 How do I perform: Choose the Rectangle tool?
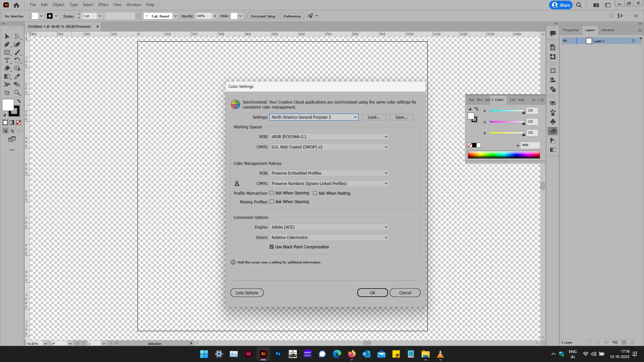[7, 52]
